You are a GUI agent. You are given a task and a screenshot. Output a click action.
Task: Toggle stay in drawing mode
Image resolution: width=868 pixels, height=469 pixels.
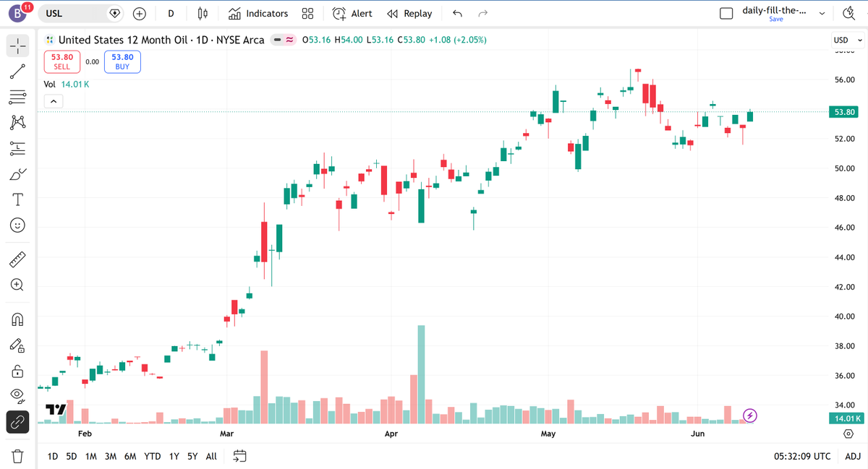pos(18,345)
